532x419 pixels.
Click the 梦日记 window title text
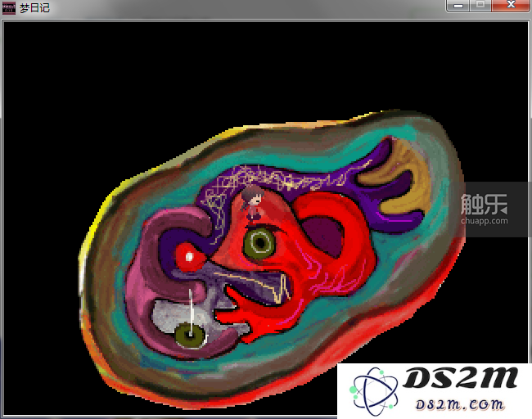click(34, 8)
